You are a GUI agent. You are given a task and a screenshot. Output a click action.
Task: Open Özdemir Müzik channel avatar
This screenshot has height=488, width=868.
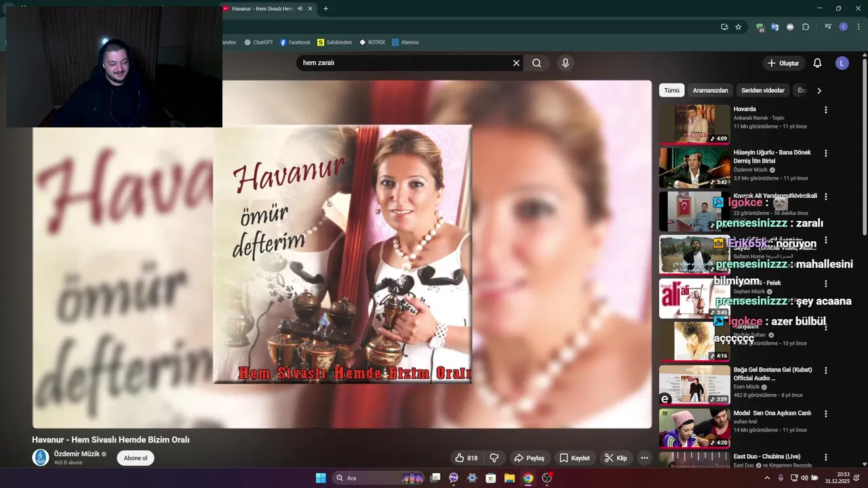click(x=41, y=457)
